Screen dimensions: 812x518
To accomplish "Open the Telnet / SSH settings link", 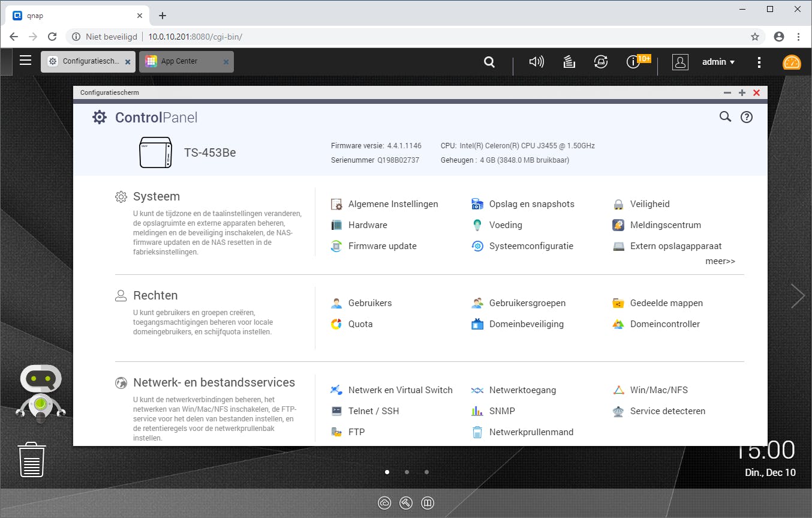I will [374, 411].
